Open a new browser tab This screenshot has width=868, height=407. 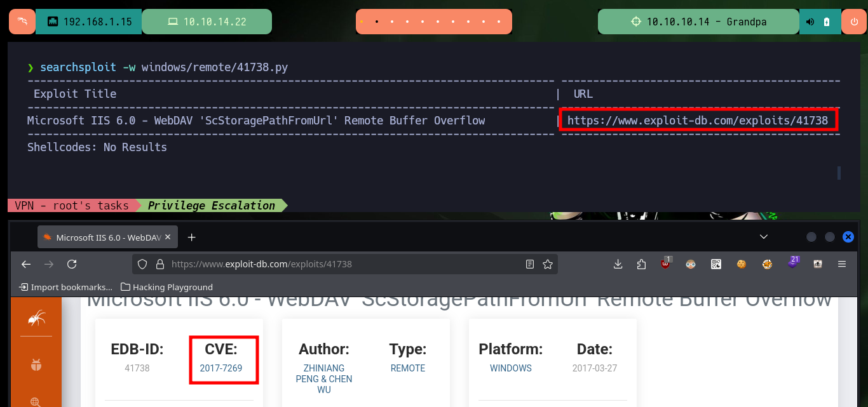(192, 237)
